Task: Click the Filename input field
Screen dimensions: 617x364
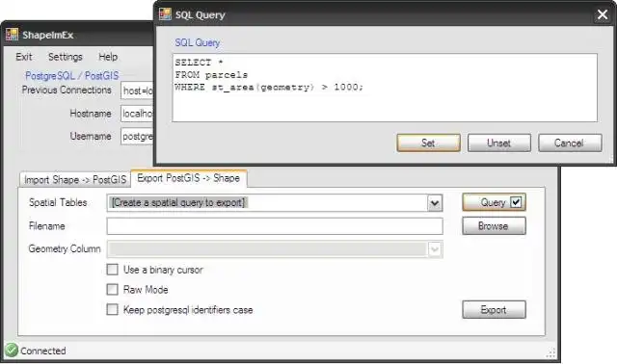Action: [x=275, y=226]
